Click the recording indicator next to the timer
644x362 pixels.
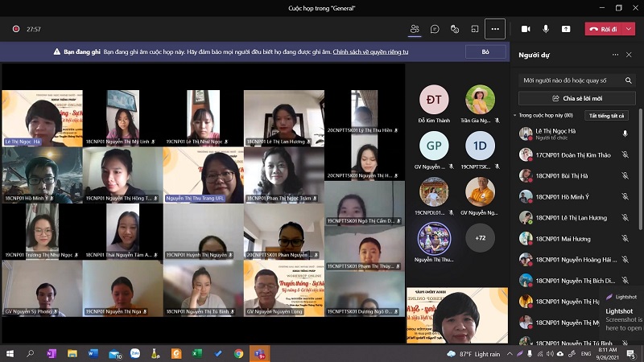(15, 29)
